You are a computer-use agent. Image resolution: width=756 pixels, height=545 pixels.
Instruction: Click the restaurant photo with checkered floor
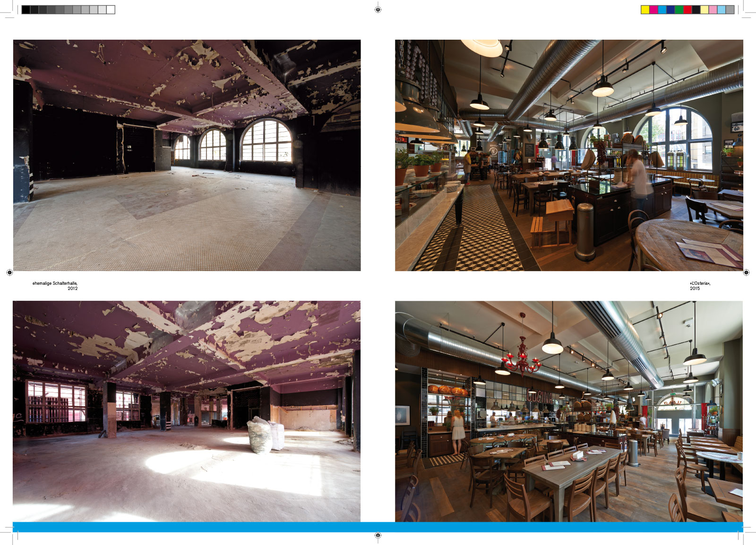[x=569, y=155]
